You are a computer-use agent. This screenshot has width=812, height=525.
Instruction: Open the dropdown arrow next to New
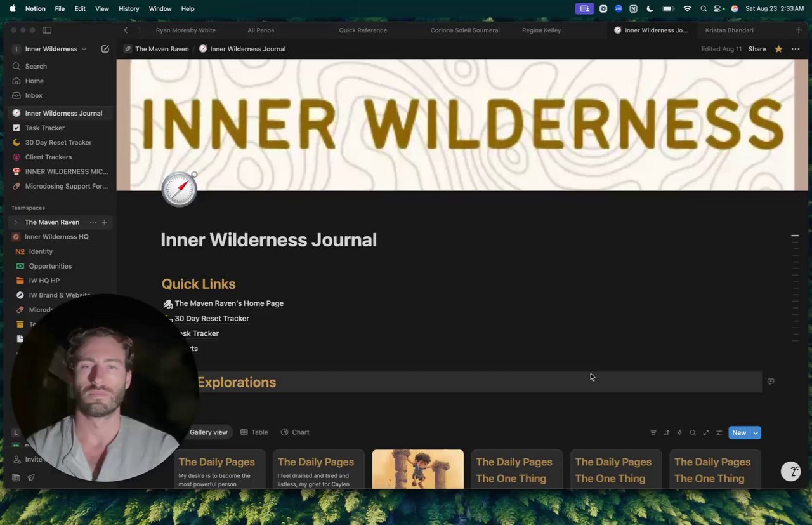tap(755, 432)
